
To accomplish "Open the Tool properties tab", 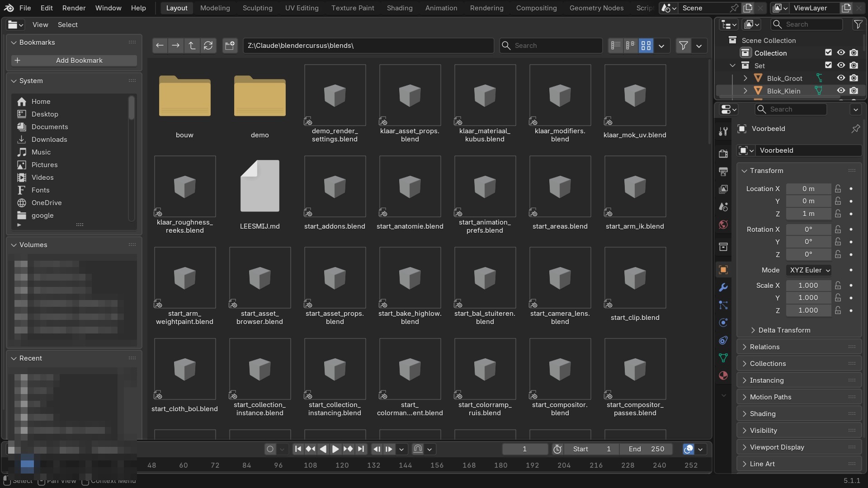I will coord(723,131).
